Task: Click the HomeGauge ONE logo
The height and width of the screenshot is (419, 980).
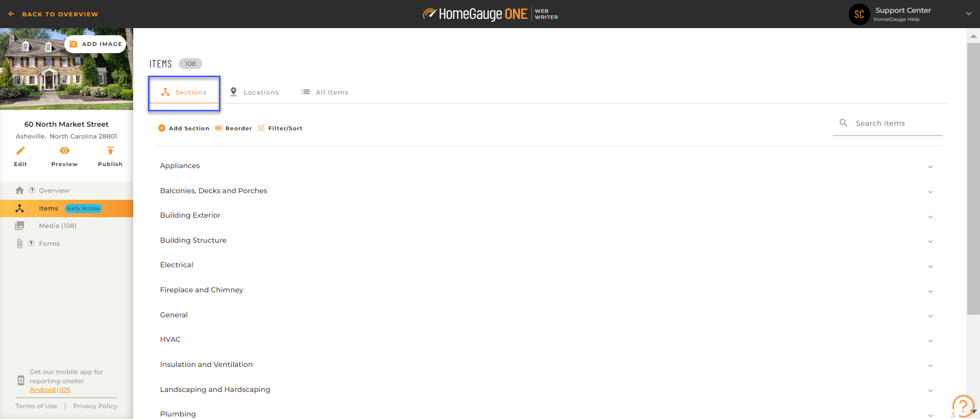Action: coord(490,14)
